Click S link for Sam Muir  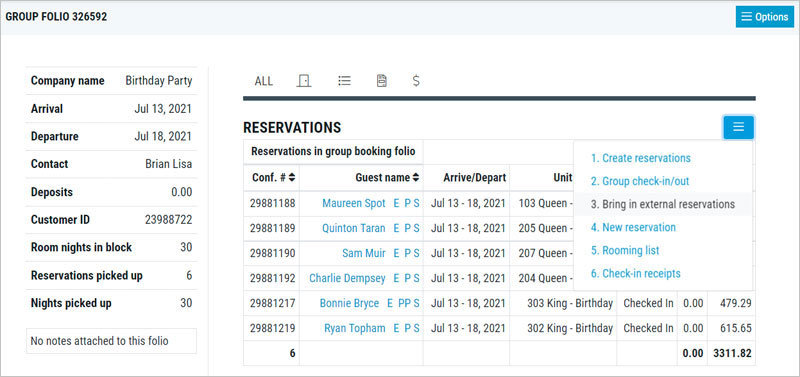click(x=416, y=253)
